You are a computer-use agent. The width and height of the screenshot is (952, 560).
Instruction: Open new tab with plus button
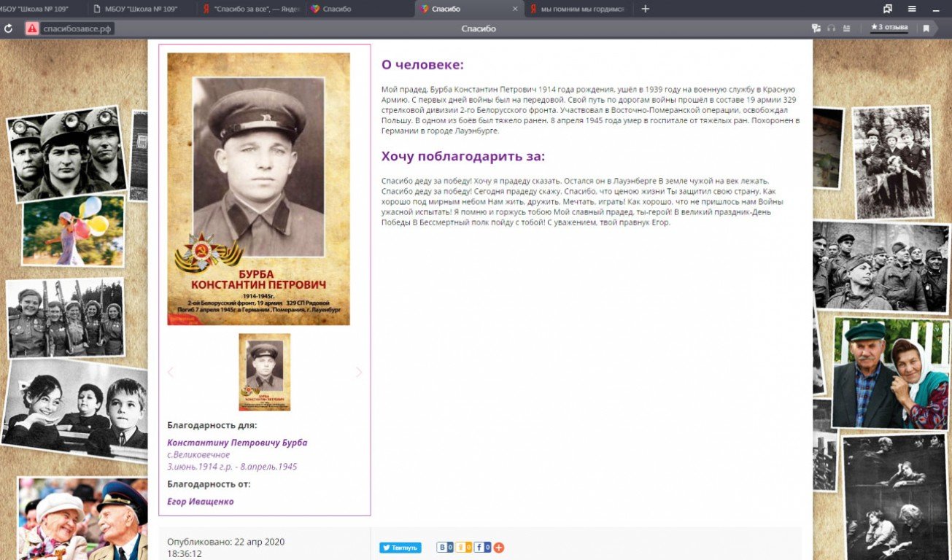point(645,9)
